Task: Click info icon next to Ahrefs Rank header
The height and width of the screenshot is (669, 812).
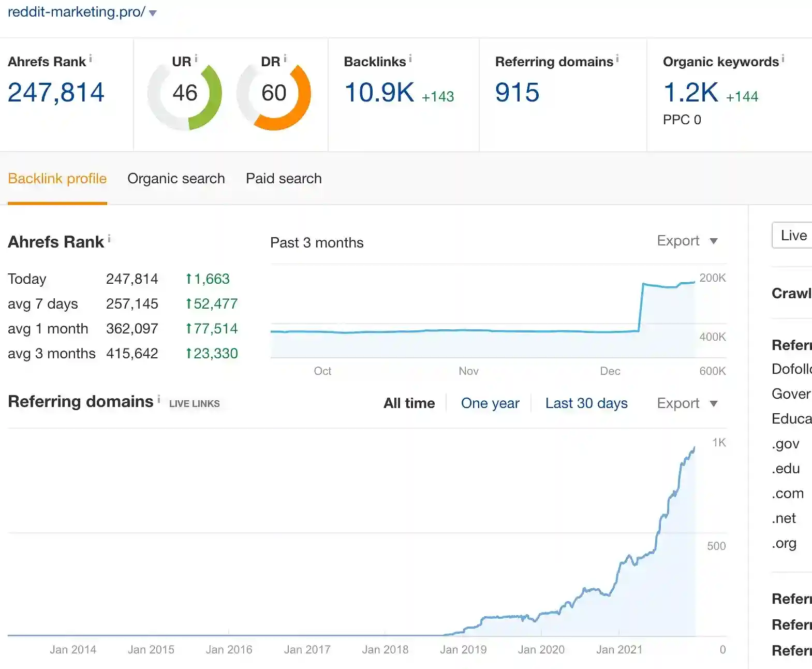Action: click(91, 59)
